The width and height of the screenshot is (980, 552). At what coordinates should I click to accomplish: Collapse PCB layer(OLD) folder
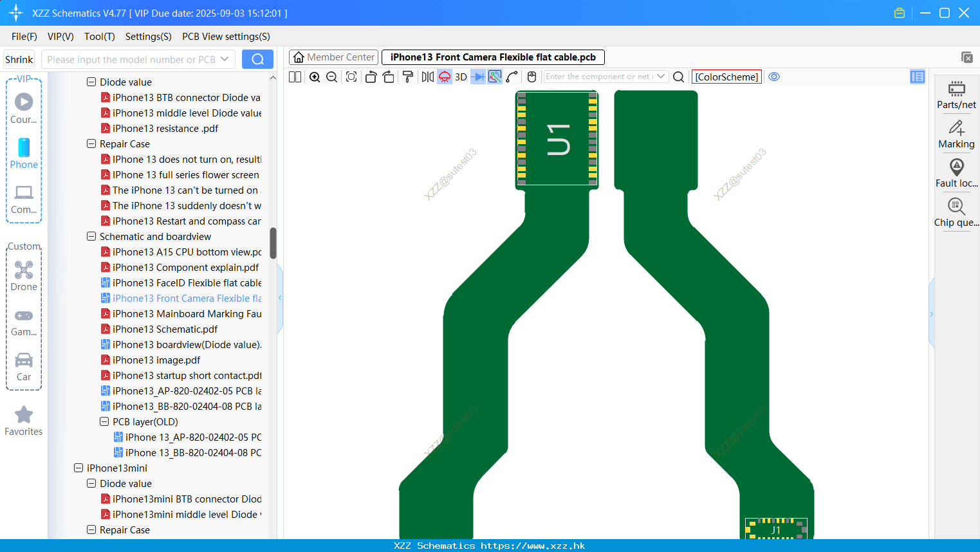pyautogui.click(x=104, y=421)
